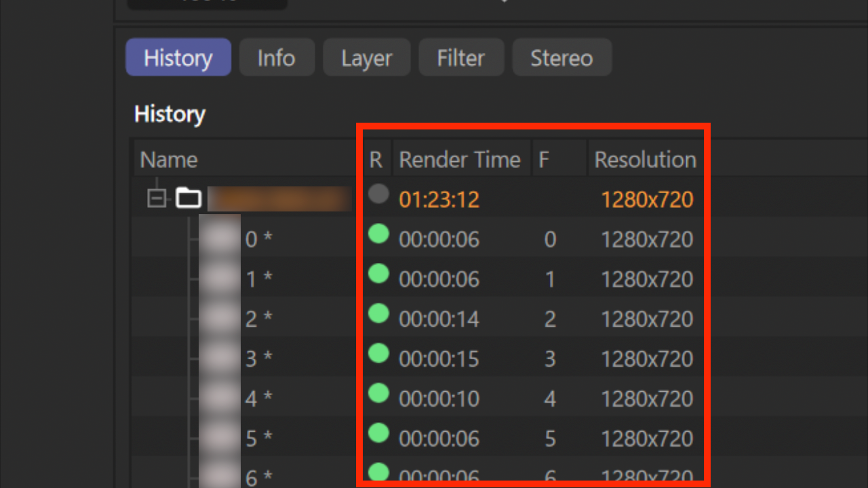868x488 pixels.
Task: Click the thumbnail beside entry "5 *"
Action: [220, 439]
